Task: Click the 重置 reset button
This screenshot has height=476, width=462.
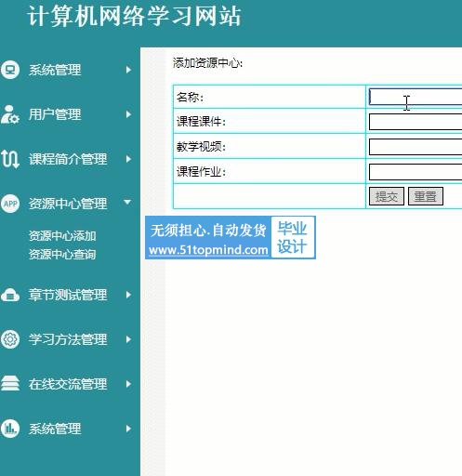Action: click(x=426, y=196)
